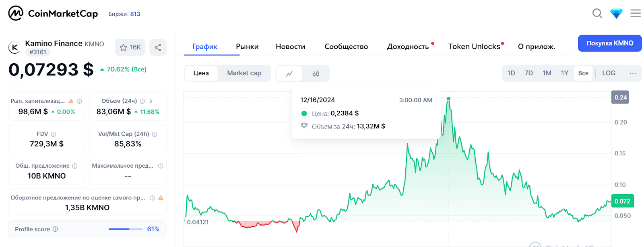Viewport: 644px width, 247px height.
Task: Click the 0.04121 starting price label
Action: [198, 222]
